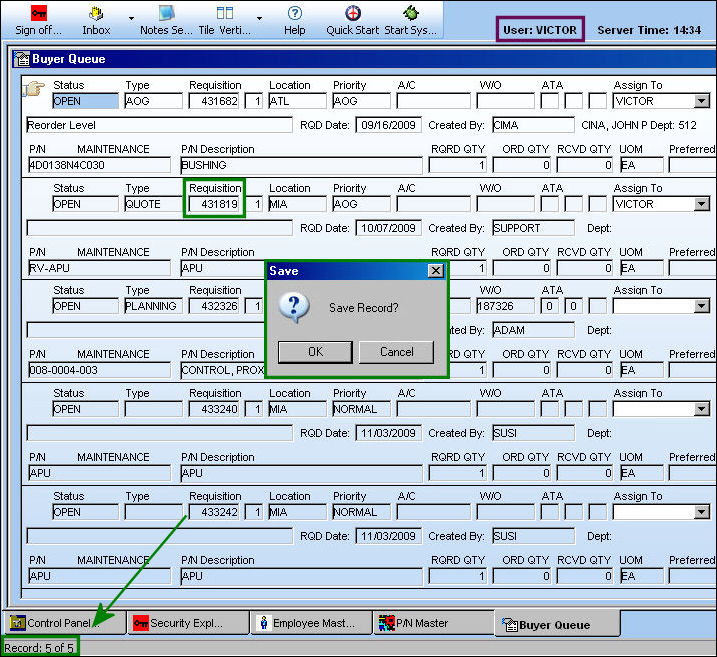Open the Notes Search toolbar icon

[x=166, y=13]
